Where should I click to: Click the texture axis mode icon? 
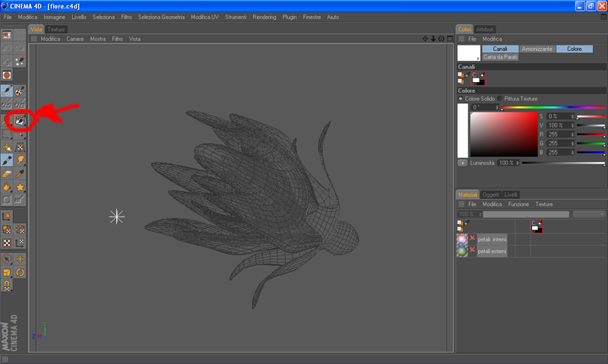tap(20, 242)
